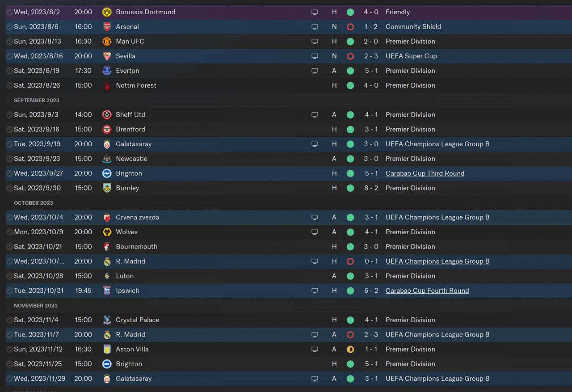This screenshot has height=392, width=572.
Task: Click TV broadcast icon on Man UFC row
Action: pyautogui.click(x=315, y=42)
